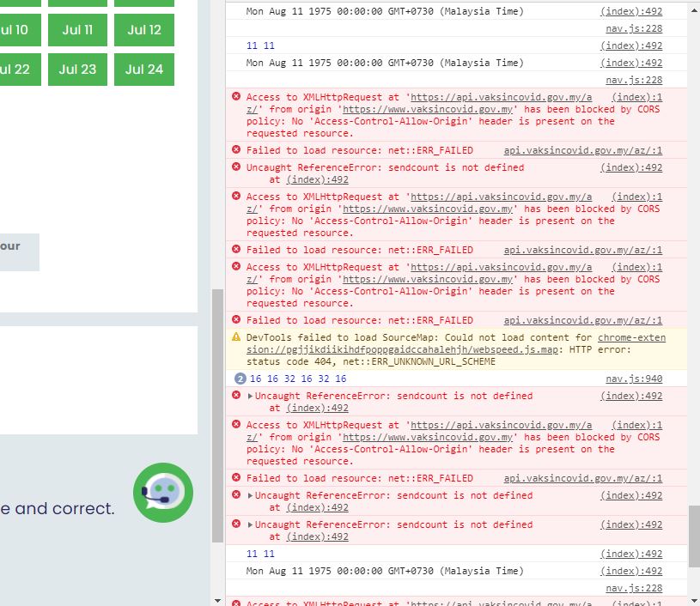The width and height of the screenshot is (700, 606).
Task: Choose the Jul 24 date button
Action: tap(144, 70)
